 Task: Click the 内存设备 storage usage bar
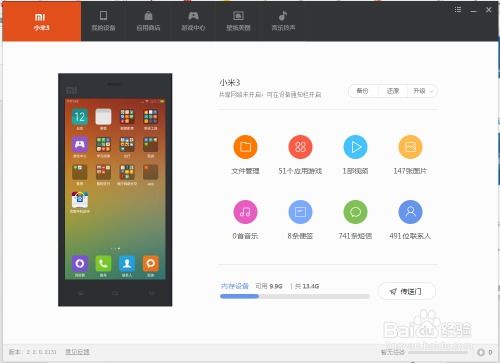295,296
